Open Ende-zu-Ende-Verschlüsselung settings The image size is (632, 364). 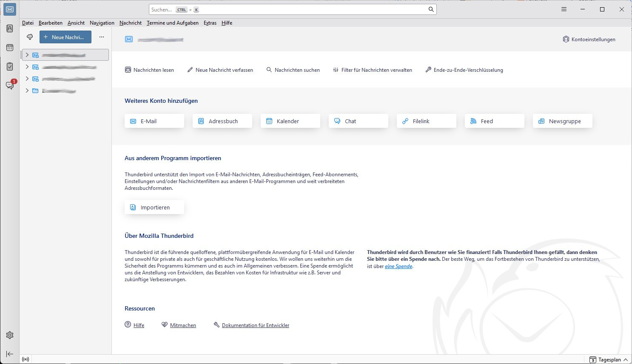coord(464,70)
